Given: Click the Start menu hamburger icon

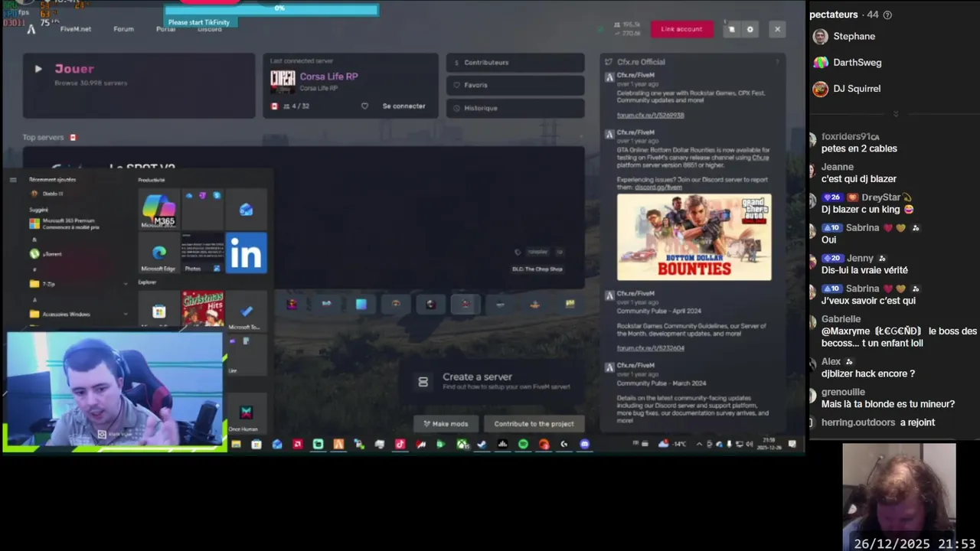Looking at the screenshot, I should point(13,180).
